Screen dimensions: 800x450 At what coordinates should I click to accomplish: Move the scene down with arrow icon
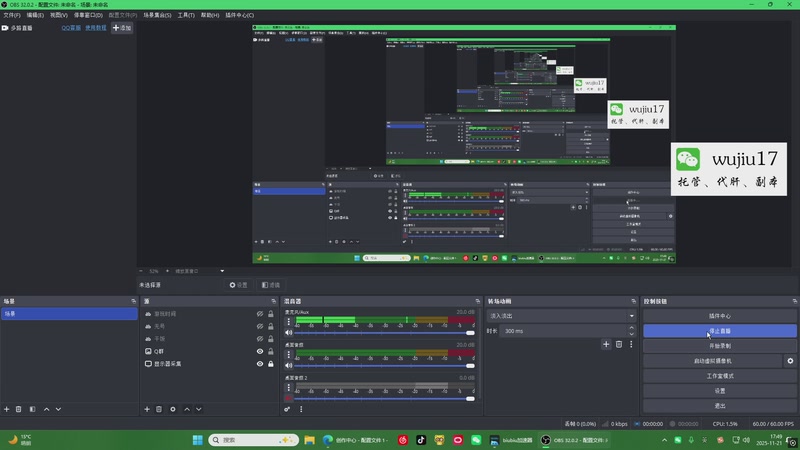pos(58,409)
